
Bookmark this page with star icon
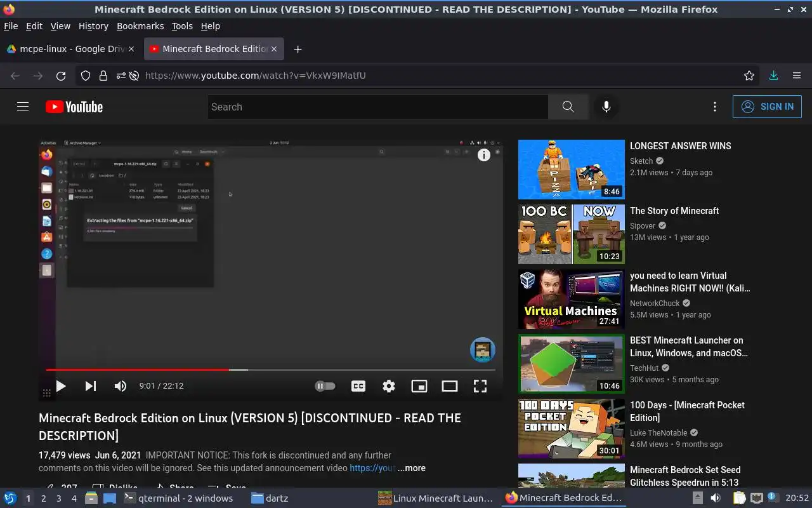749,76
